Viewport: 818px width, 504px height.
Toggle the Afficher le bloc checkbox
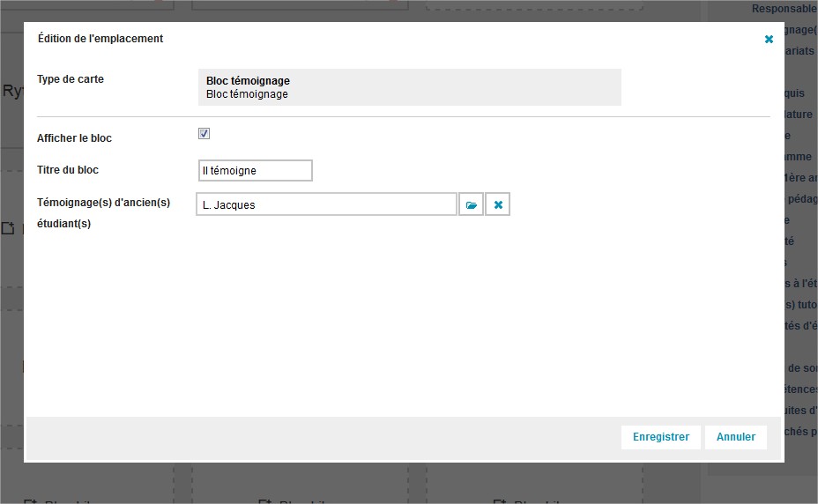204,134
